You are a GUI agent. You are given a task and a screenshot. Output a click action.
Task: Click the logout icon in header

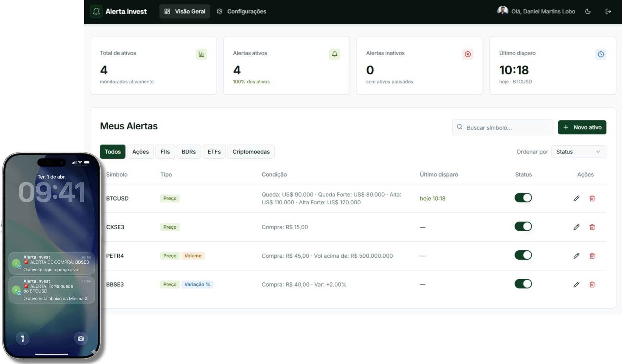point(608,12)
